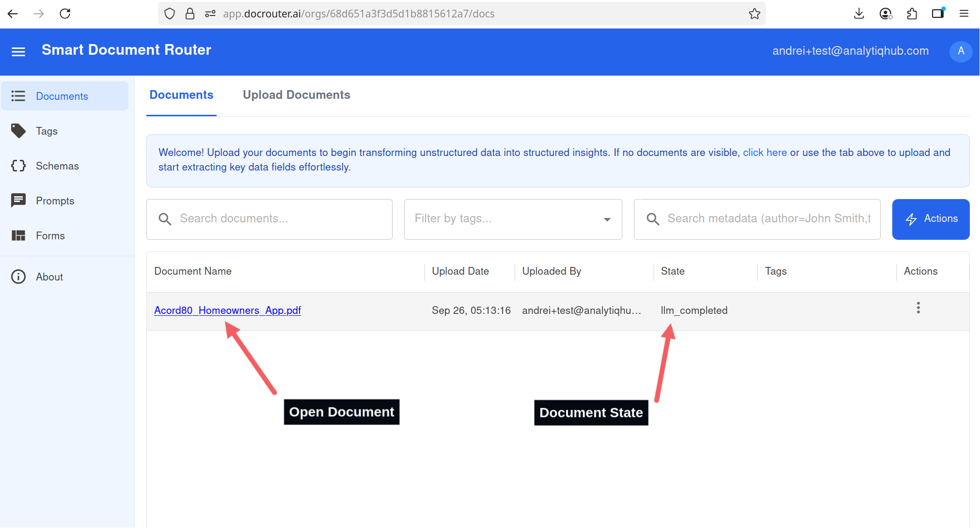Switch to the Upload Documents tab
980x528 pixels.
click(x=296, y=95)
